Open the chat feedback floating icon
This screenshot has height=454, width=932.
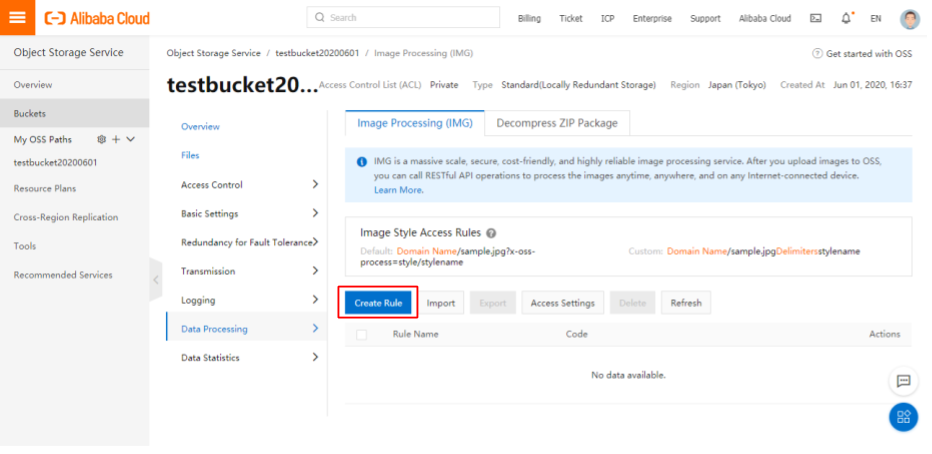[x=903, y=382]
